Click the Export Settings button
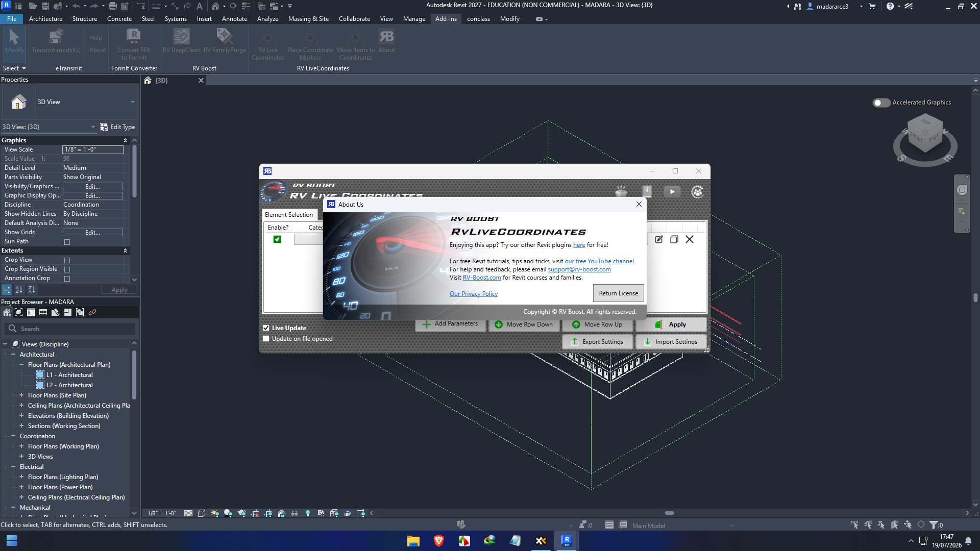 (598, 342)
